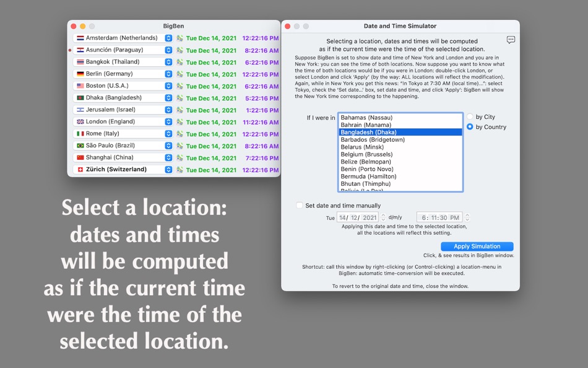The width and height of the screenshot is (588, 368).
Task: Click the date field showing 14/12/2021
Action: 358,217
